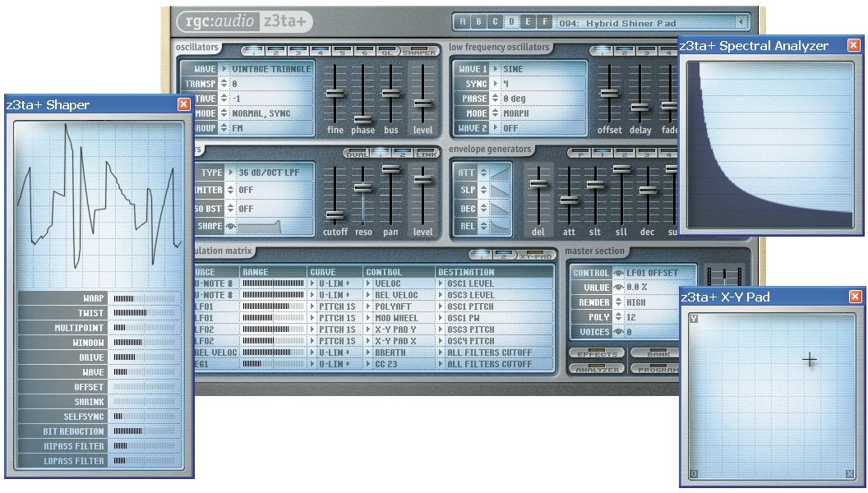The height and width of the screenshot is (493, 868).
Task: Open filter TYPE selector arrow
Action: coord(231,173)
